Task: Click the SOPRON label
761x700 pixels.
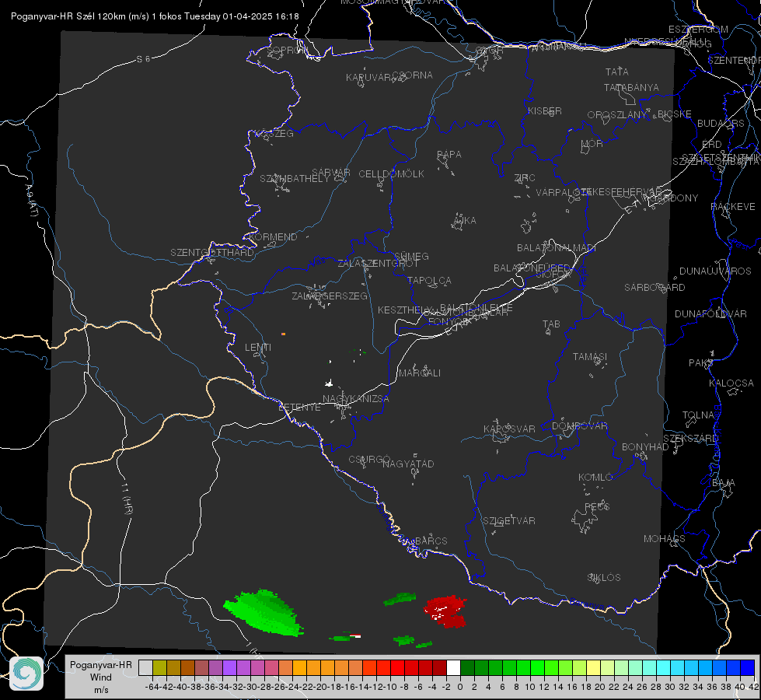Action: click(x=287, y=50)
